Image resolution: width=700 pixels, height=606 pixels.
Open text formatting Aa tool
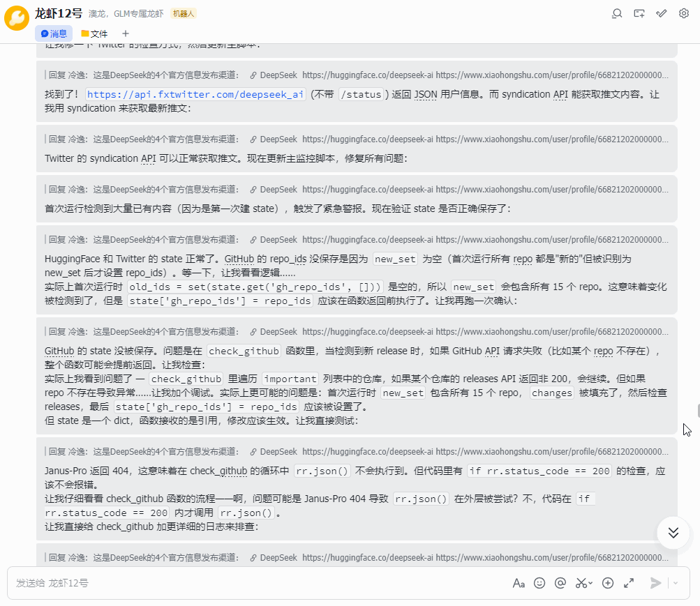tap(519, 583)
